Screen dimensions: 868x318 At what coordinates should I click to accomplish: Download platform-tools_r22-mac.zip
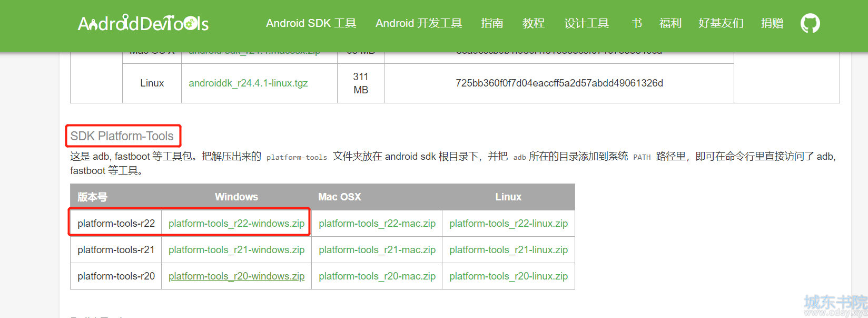click(x=377, y=224)
